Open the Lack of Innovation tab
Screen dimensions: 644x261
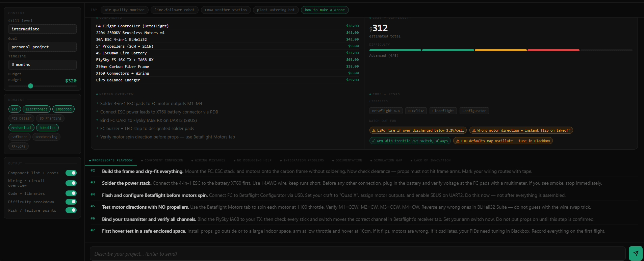(x=431, y=160)
